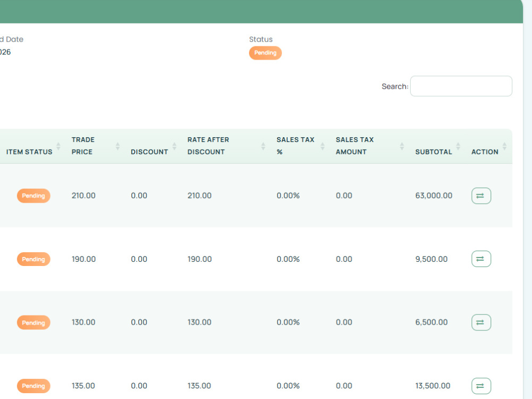Sort by the Discount column arrows
This screenshot has height=399, width=532.
coord(174,146)
